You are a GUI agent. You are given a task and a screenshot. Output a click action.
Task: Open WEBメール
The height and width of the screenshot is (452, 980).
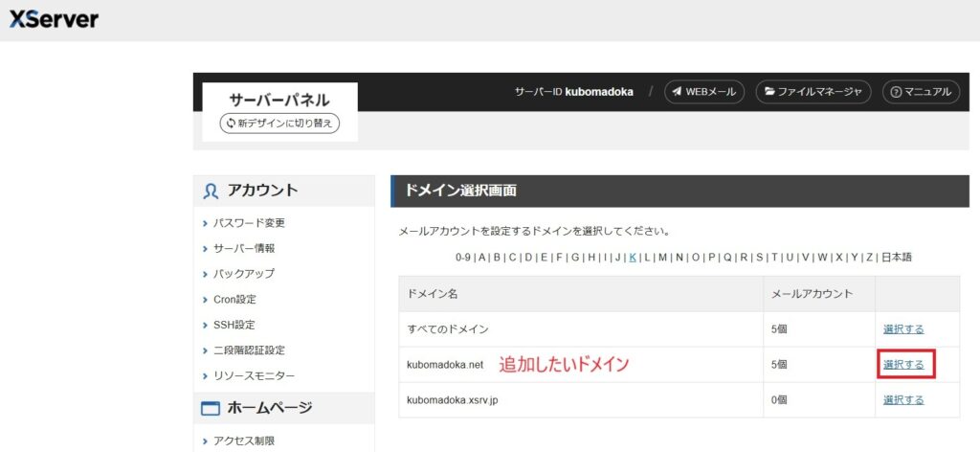(704, 92)
